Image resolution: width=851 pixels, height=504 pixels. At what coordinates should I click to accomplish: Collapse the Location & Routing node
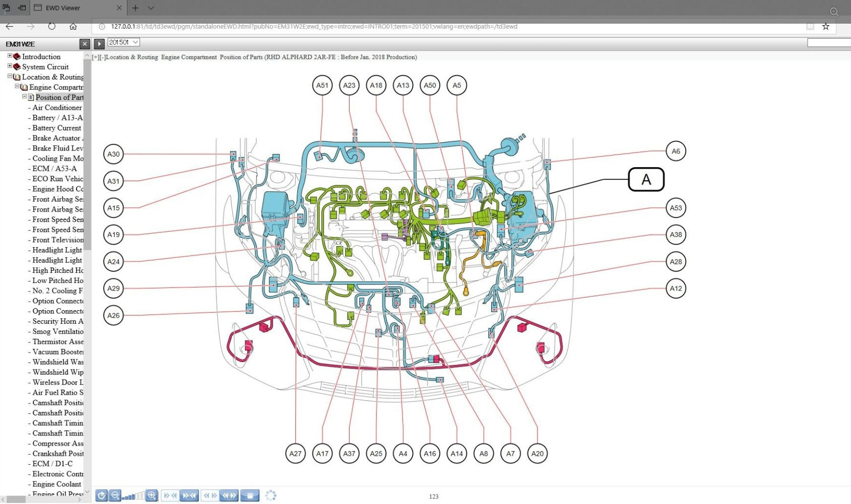point(10,77)
